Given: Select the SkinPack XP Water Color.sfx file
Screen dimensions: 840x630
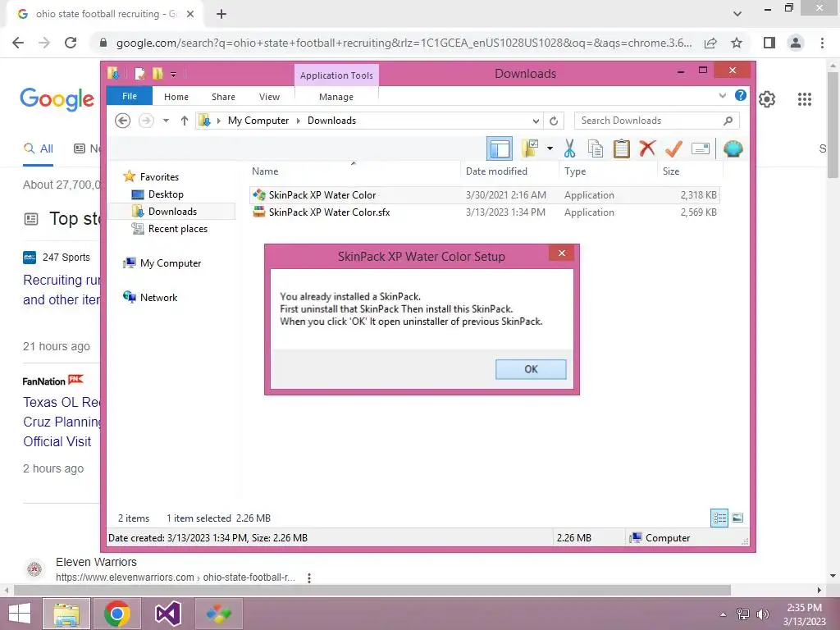Looking at the screenshot, I should (484, 212).
